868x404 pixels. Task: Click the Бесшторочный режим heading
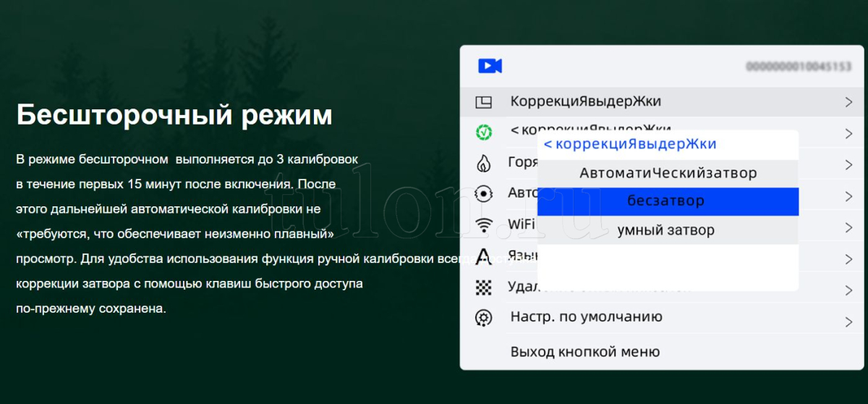[x=174, y=115]
